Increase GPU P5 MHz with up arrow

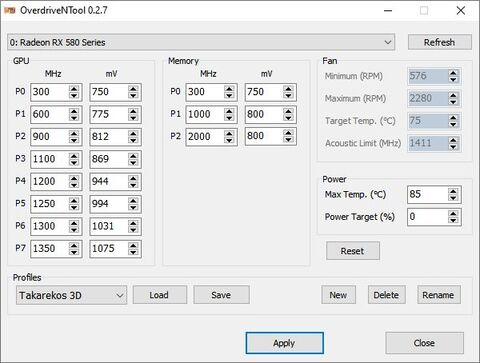74,200
